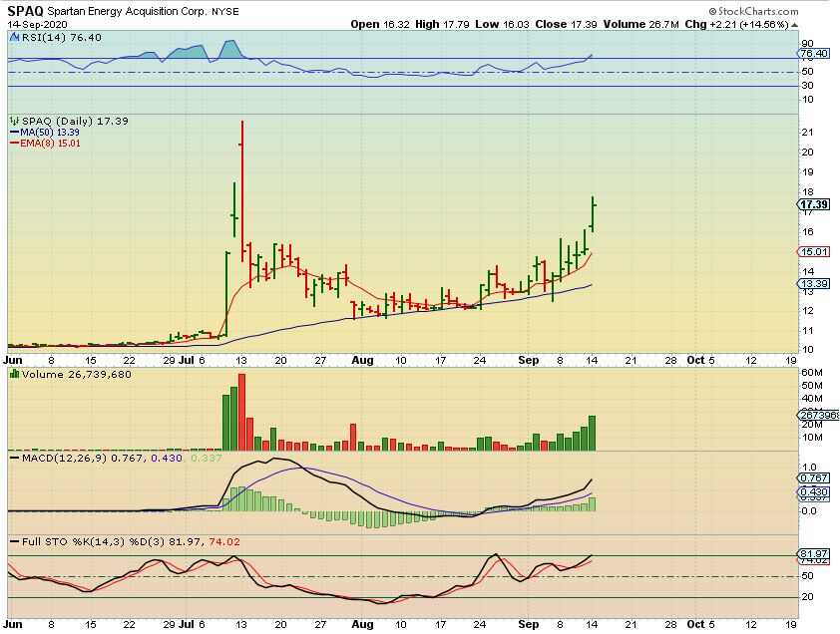Click the Low 16.03 value

tap(502, 24)
